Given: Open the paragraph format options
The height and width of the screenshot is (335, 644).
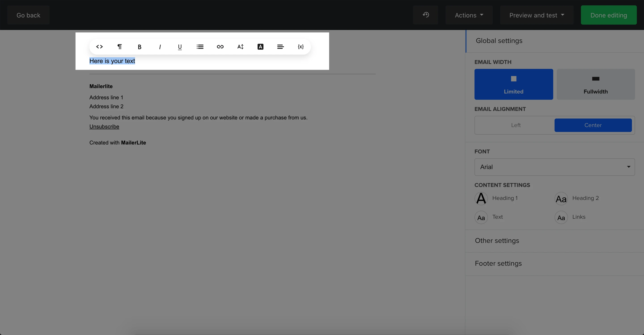Looking at the screenshot, I should coord(119,47).
